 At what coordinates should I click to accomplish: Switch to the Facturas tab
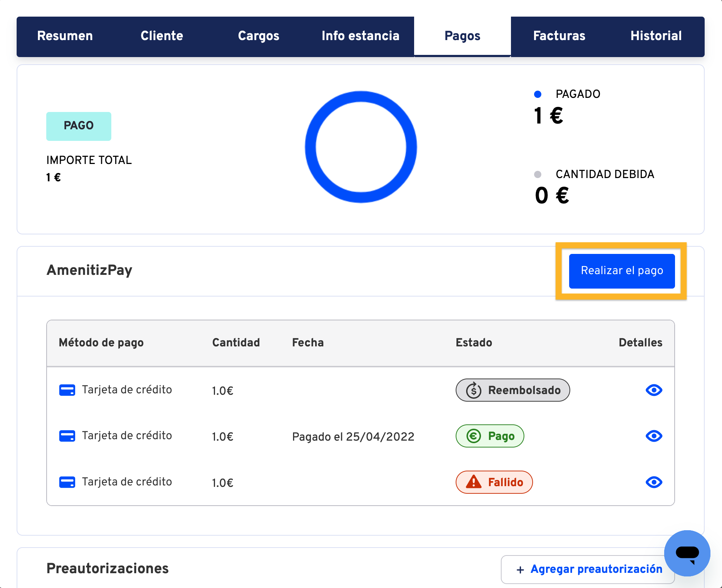[x=559, y=36]
